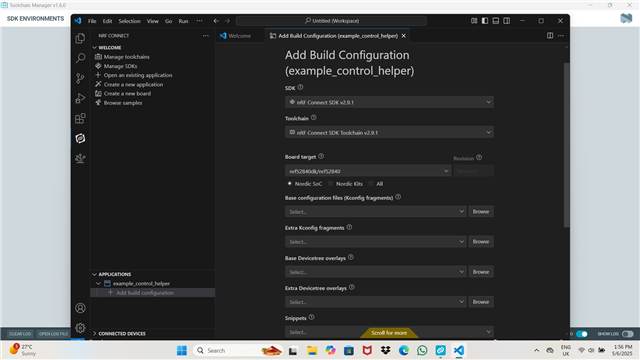Open the SDK dropdown nRF Connect SDK v2.9.1
This screenshot has width=640, height=360.
pyautogui.click(x=389, y=102)
